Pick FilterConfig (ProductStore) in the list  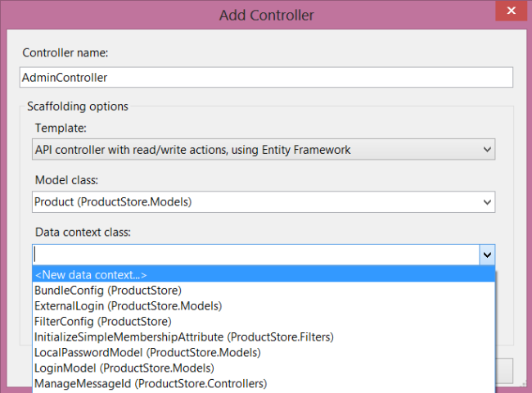coord(102,321)
